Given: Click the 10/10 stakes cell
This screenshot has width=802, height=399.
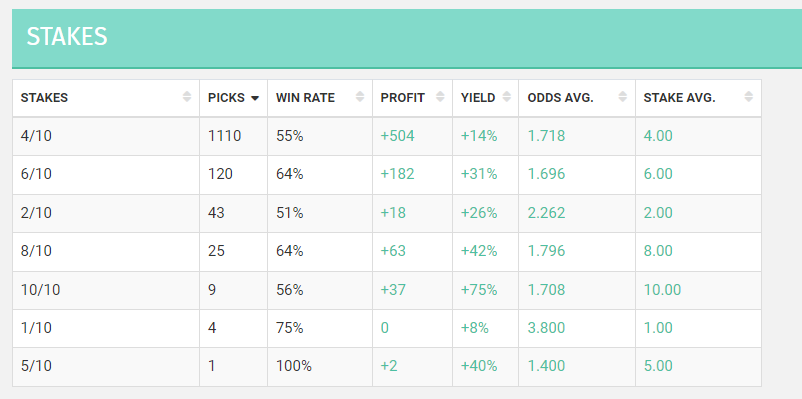Looking at the screenshot, I should click(106, 290).
